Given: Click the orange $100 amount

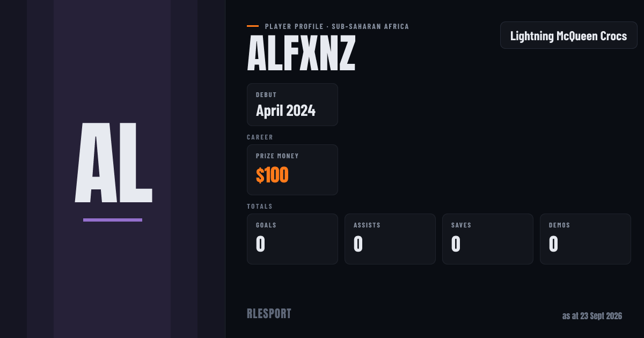Looking at the screenshot, I should [272, 175].
